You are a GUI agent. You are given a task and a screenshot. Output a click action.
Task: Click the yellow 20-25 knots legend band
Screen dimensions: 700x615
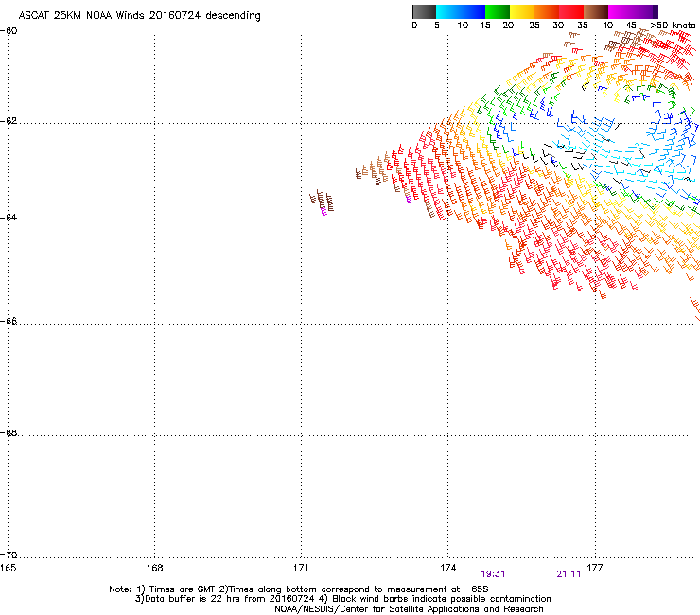tap(522, 11)
